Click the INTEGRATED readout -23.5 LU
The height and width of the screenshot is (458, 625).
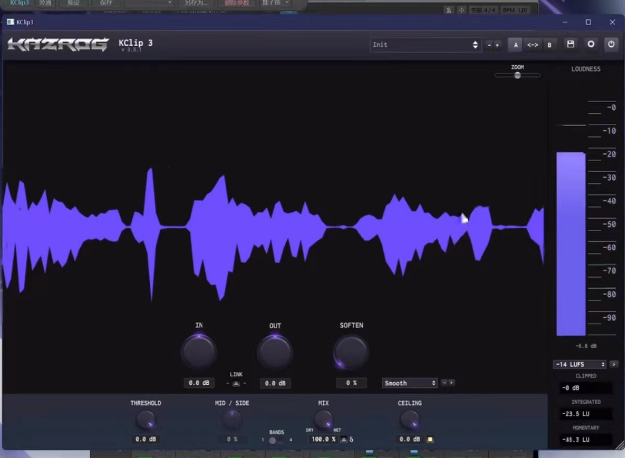[x=586, y=414]
